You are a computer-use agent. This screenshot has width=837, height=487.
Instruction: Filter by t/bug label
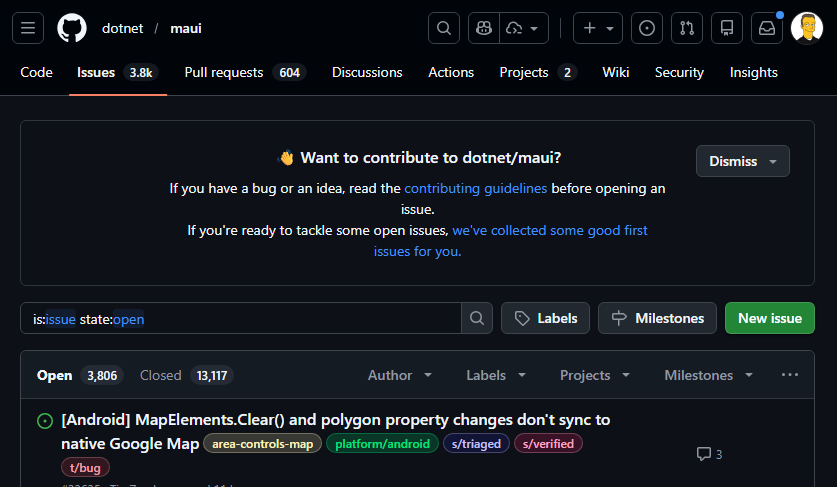(x=85, y=468)
